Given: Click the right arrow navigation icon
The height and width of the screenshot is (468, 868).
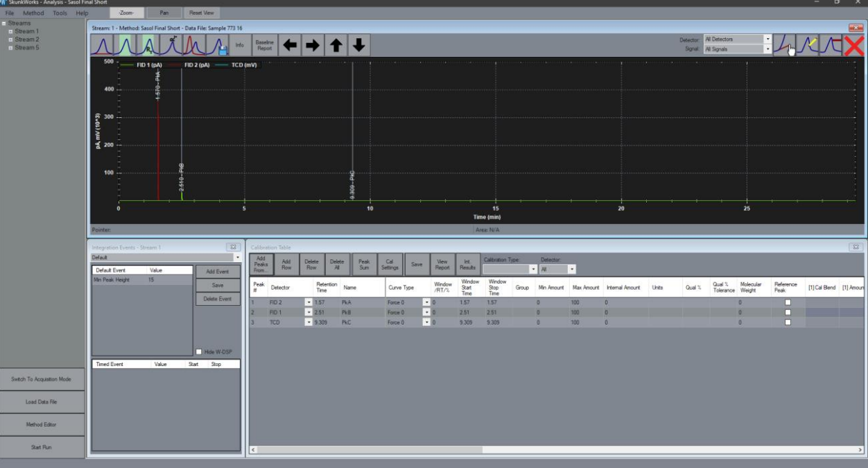Looking at the screenshot, I should pyautogui.click(x=313, y=45).
